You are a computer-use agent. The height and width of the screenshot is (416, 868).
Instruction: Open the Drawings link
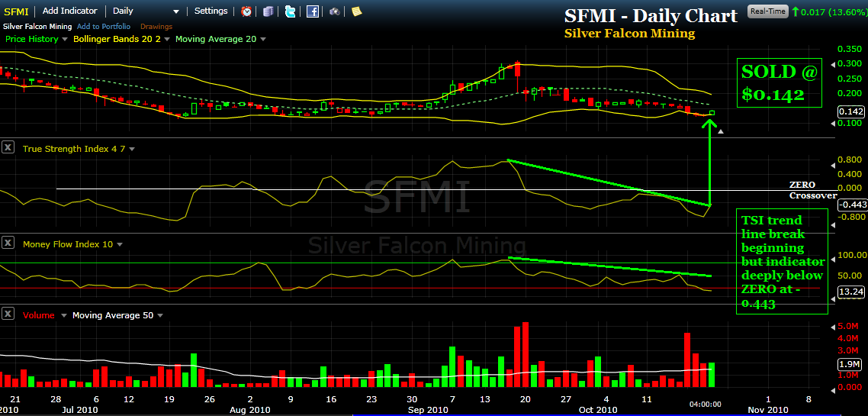[156, 26]
